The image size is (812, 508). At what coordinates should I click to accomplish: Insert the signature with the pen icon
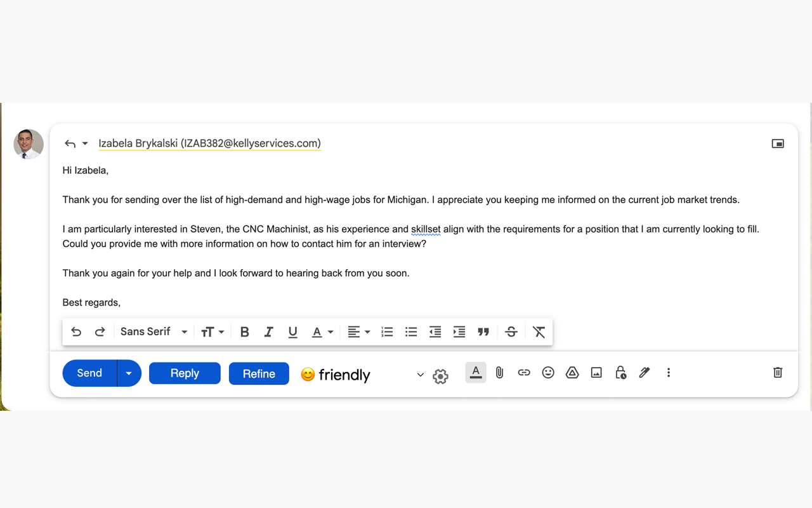pos(644,372)
